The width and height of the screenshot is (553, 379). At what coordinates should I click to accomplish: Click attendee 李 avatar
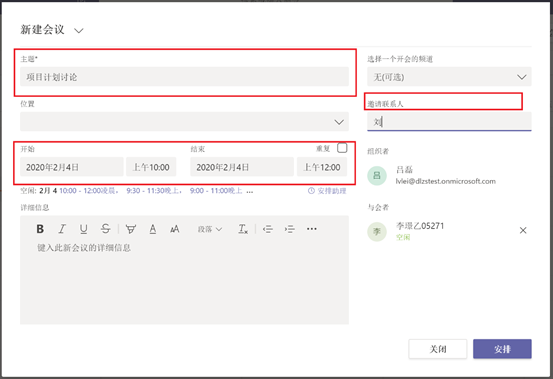tap(377, 232)
